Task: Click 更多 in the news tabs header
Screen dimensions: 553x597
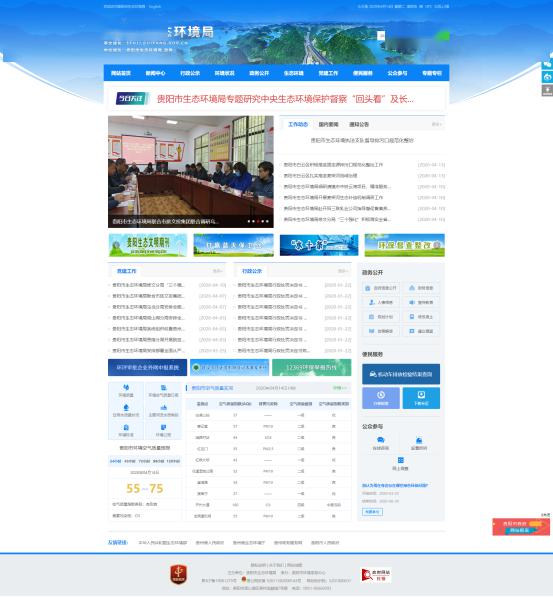Action: click(436, 124)
